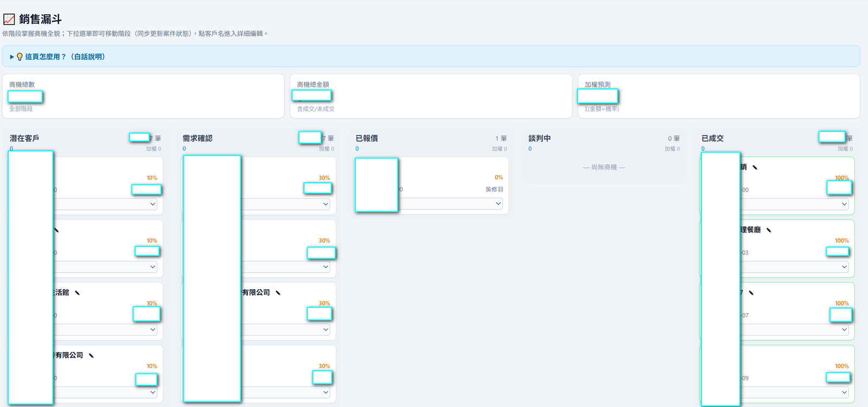Open the stage dropdown on the 吳修羽 card
This screenshot has height=407, width=868.
(x=450, y=203)
